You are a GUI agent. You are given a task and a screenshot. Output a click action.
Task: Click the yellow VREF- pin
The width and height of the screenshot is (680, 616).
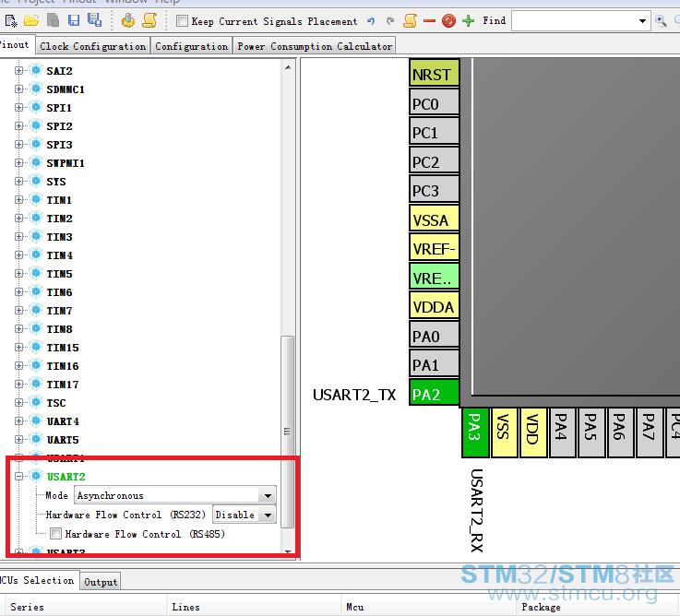pyautogui.click(x=434, y=247)
